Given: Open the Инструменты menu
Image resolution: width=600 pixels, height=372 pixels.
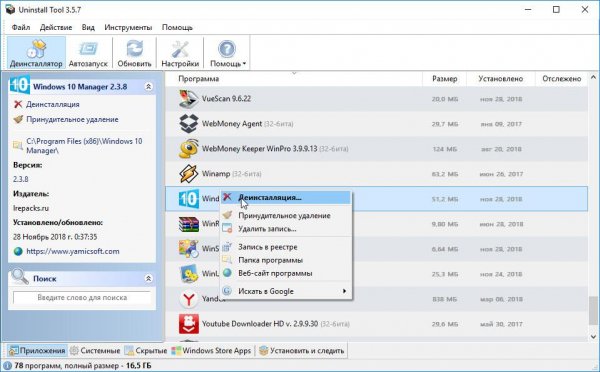Looking at the screenshot, I should (x=128, y=27).
